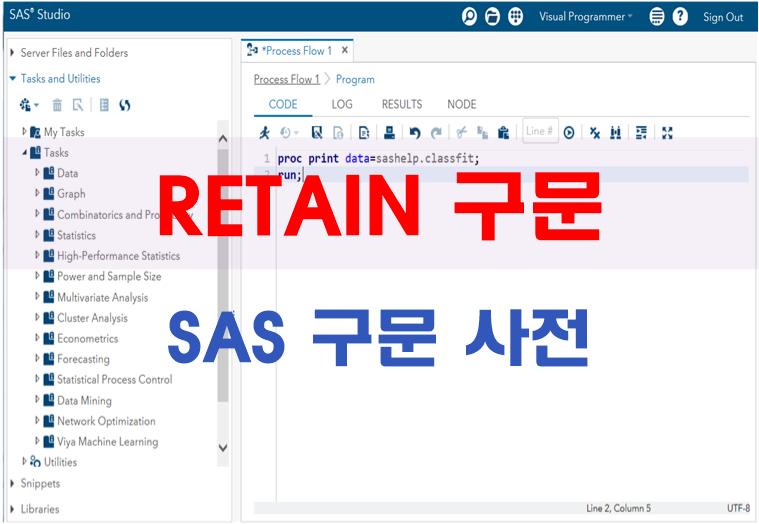Image resolution: width=759 pixels, height=524 pixels.
Task: Click the add to snippets icon
Action: 364,133
